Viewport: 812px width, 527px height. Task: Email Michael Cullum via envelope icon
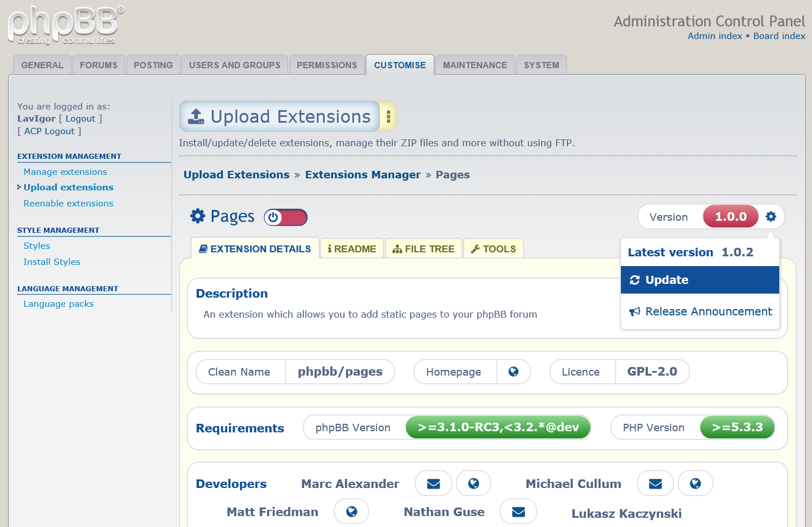point(655,483)
